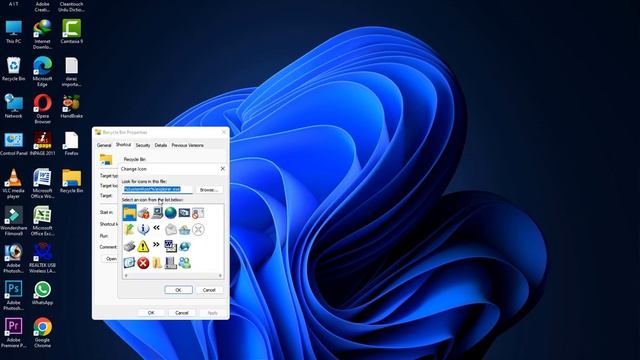Click Browse in the Change Icon dialog
The height and width of the screenshot is (360, 640).
(209, 190)
